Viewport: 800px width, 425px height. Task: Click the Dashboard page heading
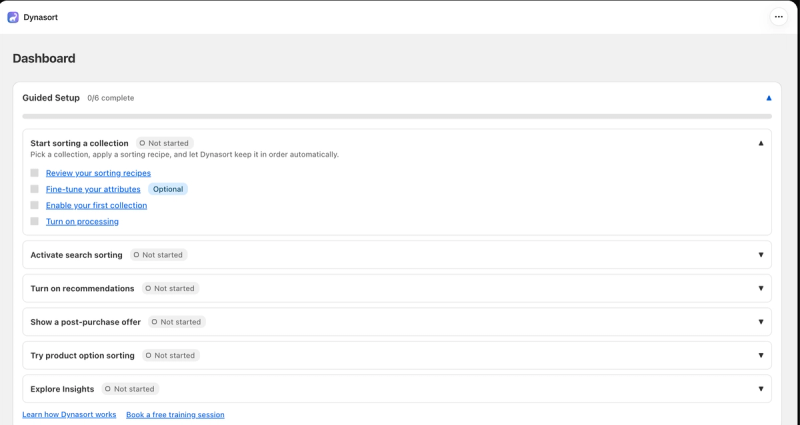tap(44, 59)
